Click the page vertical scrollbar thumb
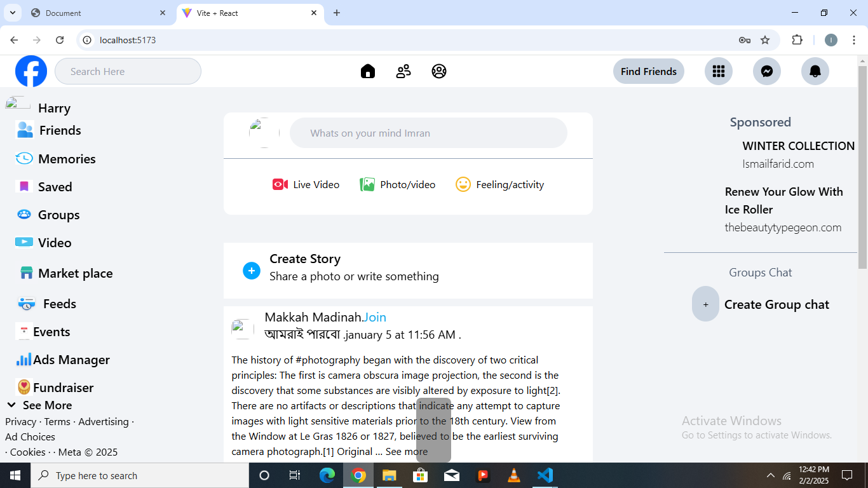Screen dimensions: 868x488 (x=862, y=166)
